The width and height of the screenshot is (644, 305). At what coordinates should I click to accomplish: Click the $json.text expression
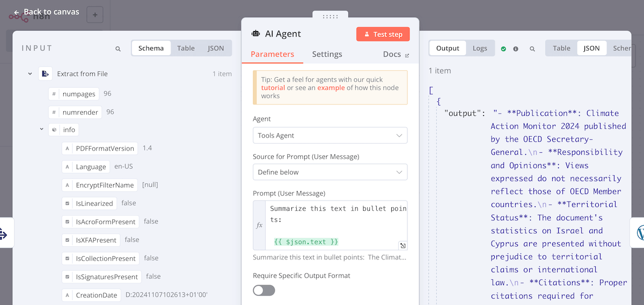pyautogui.click(x=306, y=242)
